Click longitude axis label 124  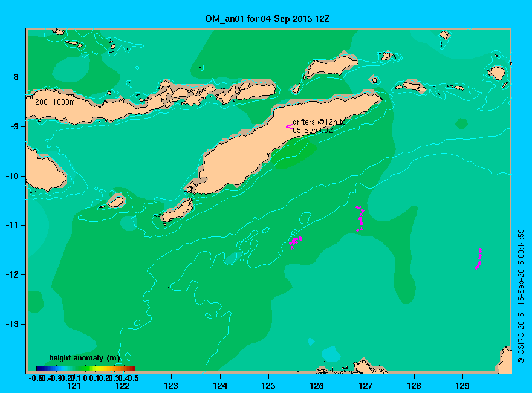220,386
